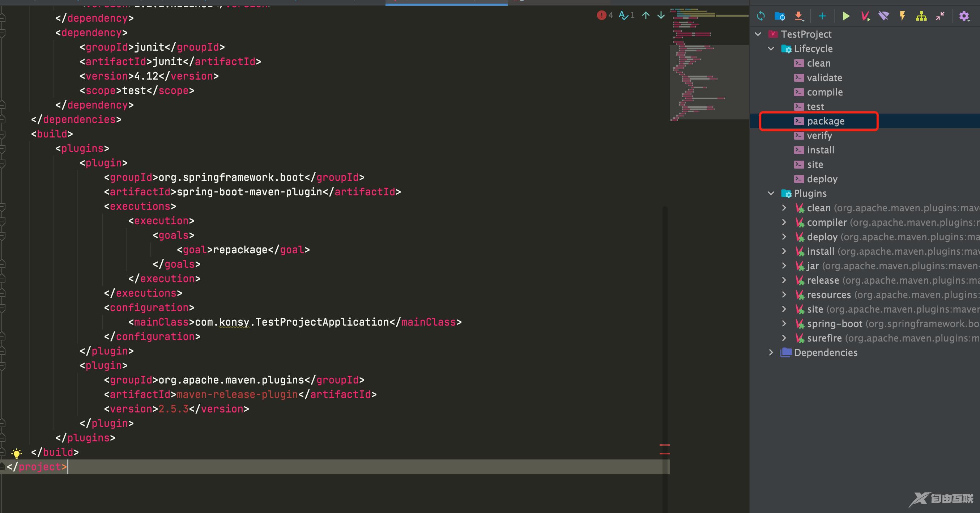Collapse the Plugins node

pyautogui.click(x=771, y=193)
